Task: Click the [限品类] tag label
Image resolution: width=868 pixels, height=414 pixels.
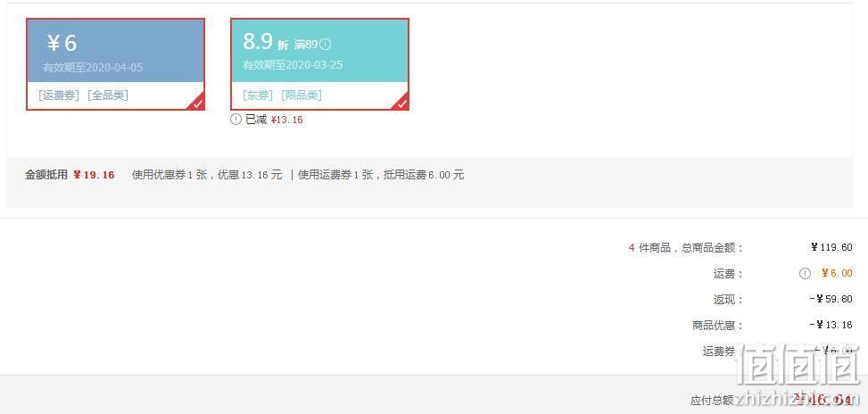Action: [302, 95]
